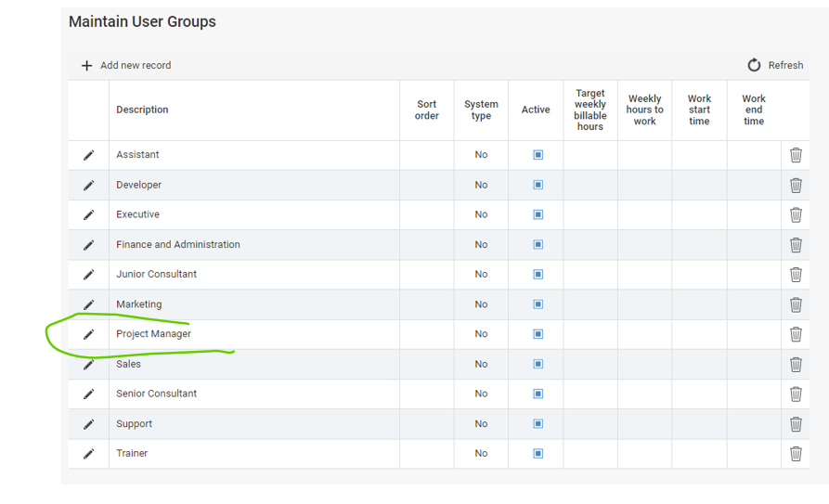Viewport: 829px width, 504px height.
Task: Select the Project Manager description cell
Action: [254, 334]
